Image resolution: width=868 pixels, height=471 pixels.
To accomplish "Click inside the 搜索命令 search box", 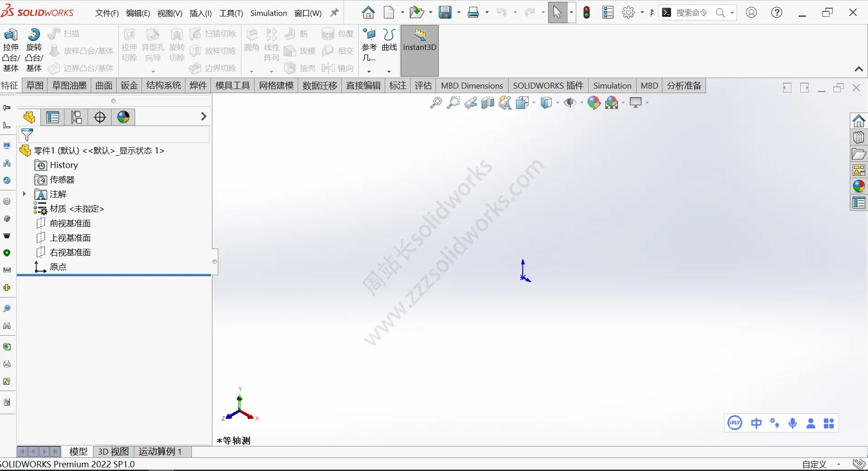I will (694, 13).
